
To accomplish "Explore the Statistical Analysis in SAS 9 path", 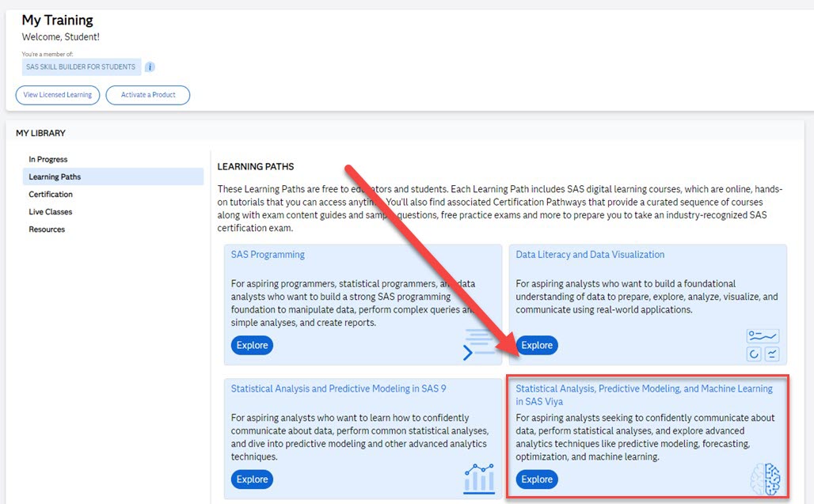I will tap(252, 479).
